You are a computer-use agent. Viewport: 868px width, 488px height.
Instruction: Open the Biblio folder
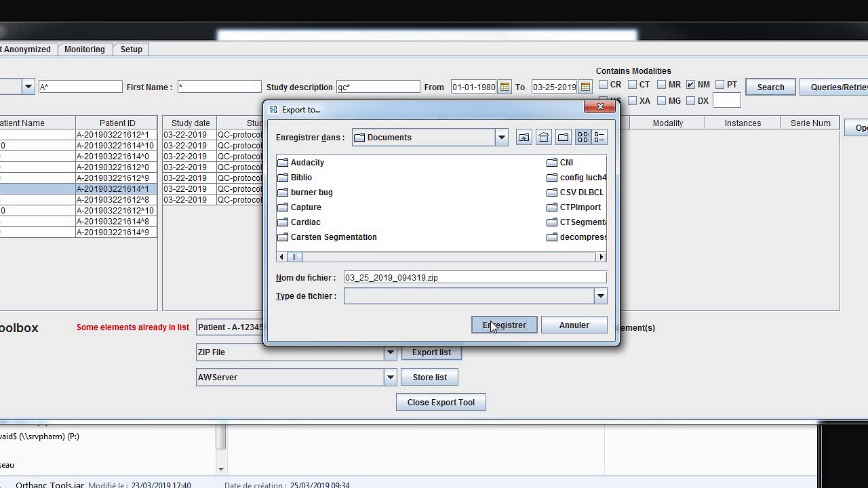(x=295, y=178)
